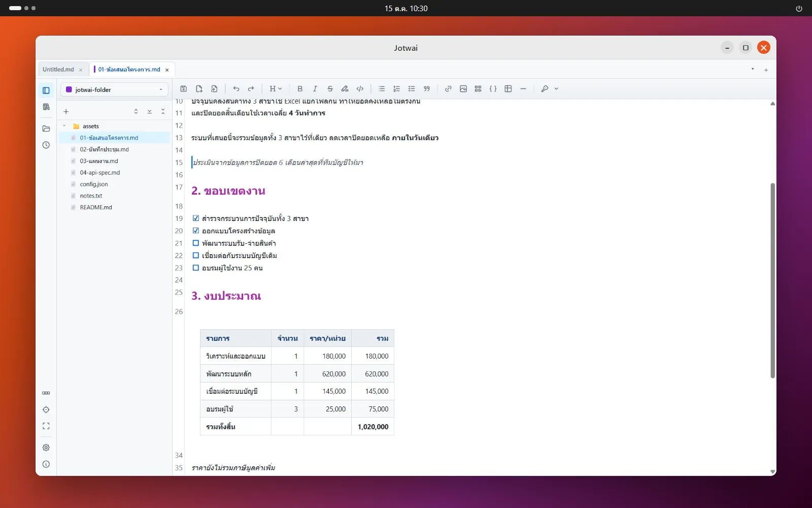Insert a hyperlink

(448, 89)
